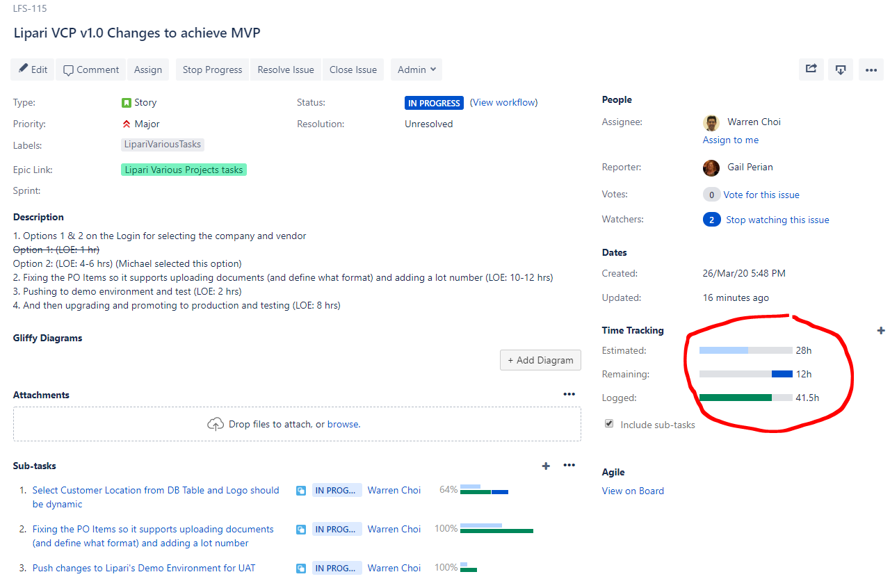This screenshot has height=588, width=890.
Task: Click Resolve Issue button
Action: (286, 70)
